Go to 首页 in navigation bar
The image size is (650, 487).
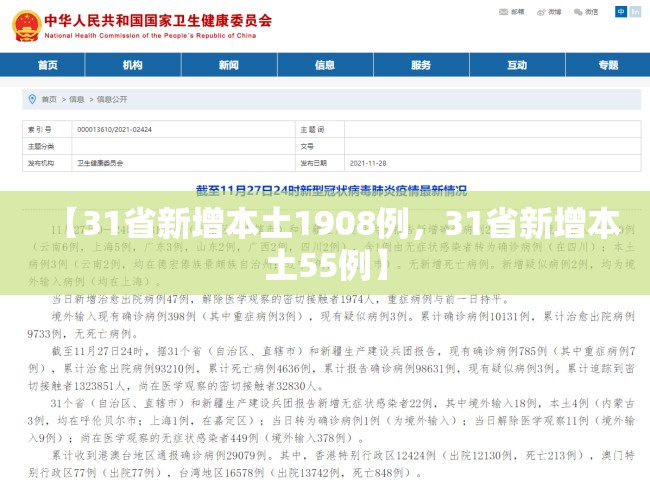[x=47, y=65]
